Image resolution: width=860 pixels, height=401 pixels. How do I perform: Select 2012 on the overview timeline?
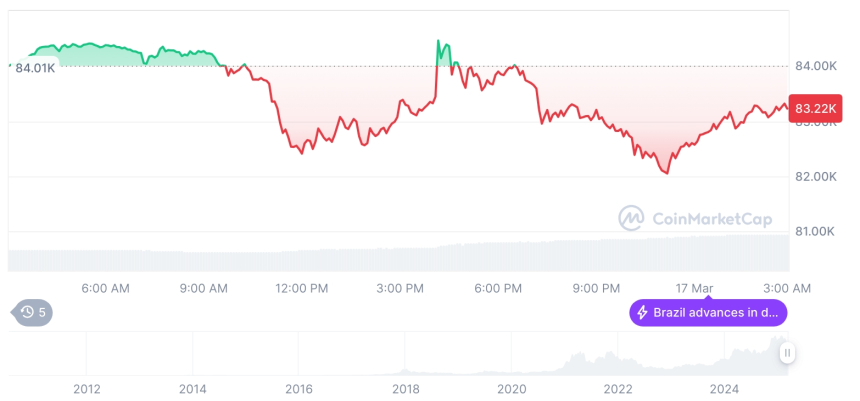click(87, 388)
